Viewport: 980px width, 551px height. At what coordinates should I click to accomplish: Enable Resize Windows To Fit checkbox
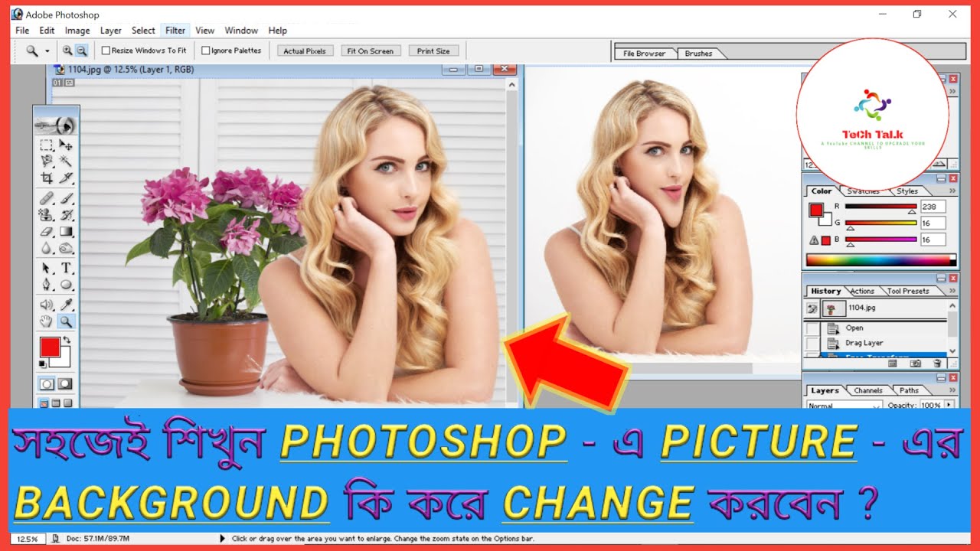click(x=106, y=51)
